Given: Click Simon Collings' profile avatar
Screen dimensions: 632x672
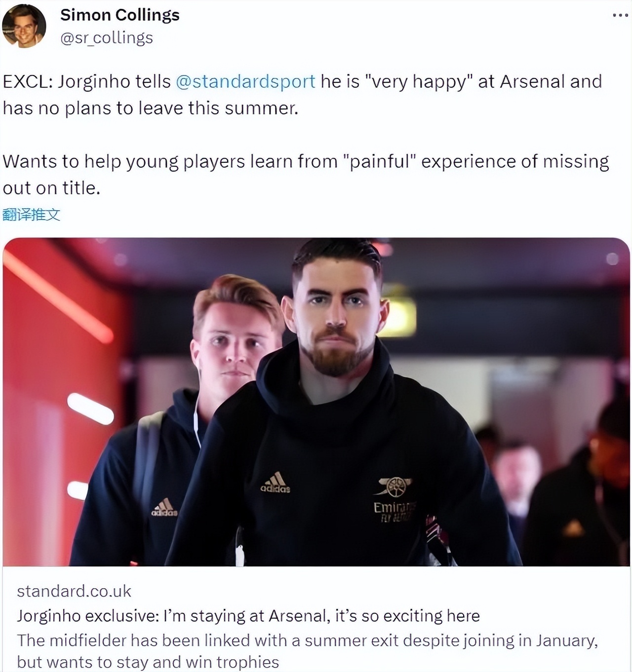Looking at the screenshot, I should coord(24,26).
